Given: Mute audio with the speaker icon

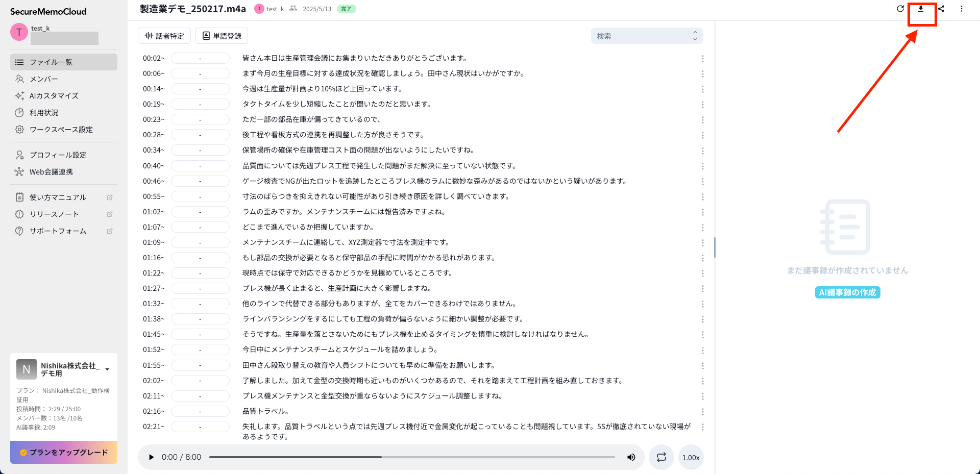Looking at the screenshot, I should (x=631, y=457).
